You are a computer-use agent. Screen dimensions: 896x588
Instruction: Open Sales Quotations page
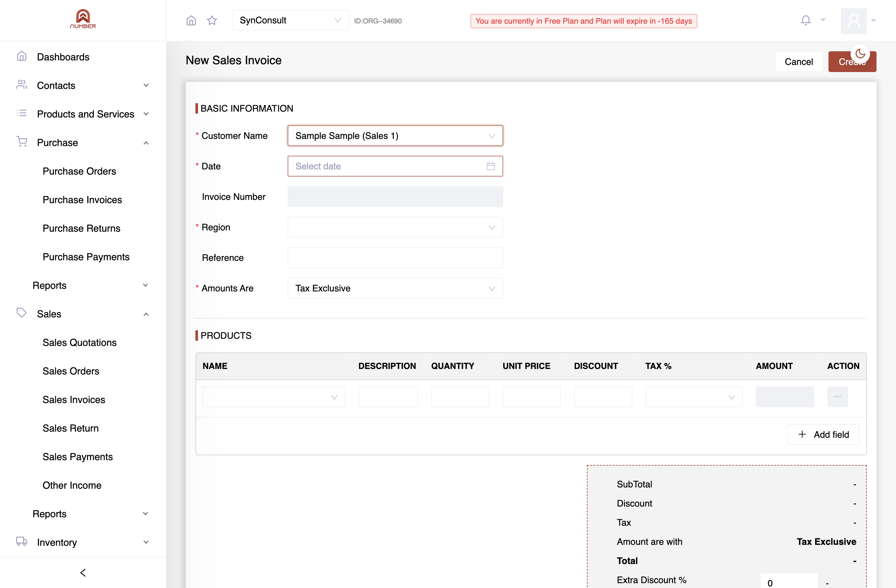[80, 342]
